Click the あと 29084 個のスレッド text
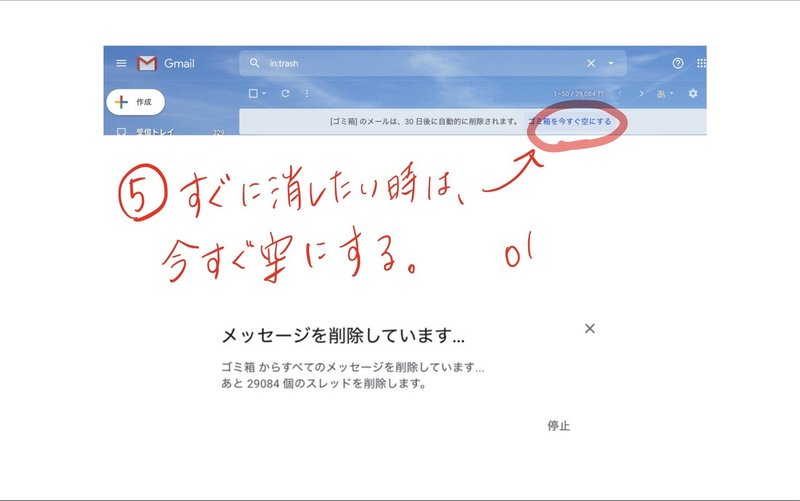Image resolution: width=800 pixels, height=501 pixels. pyautogui.click(x=323, y=383)
